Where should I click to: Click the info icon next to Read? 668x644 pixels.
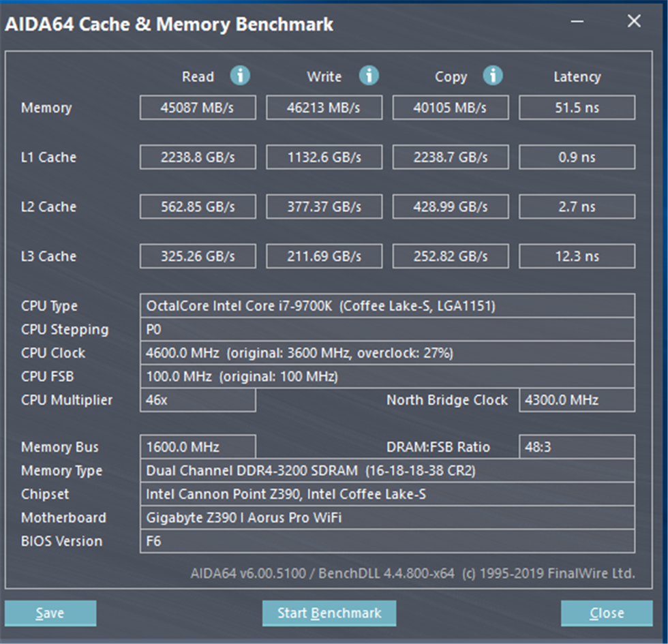click(240, 76)
